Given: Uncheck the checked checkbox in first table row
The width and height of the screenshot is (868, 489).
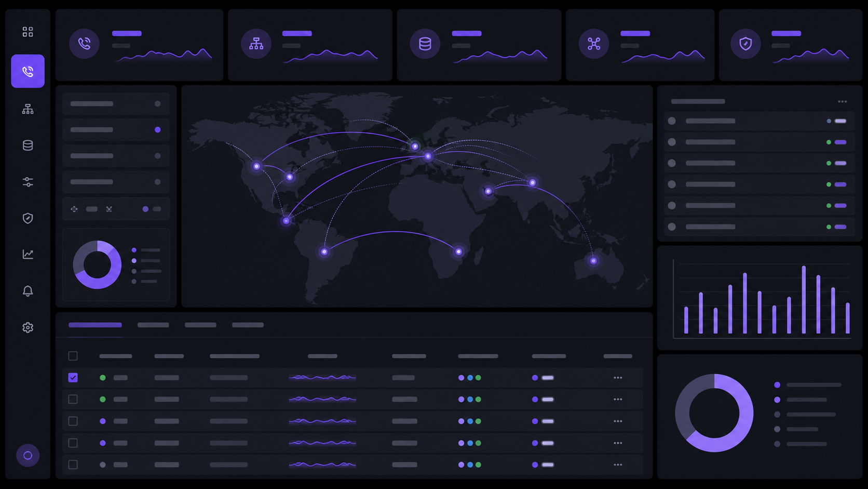Looking at the screenshot, I should (x=73, y=378).
